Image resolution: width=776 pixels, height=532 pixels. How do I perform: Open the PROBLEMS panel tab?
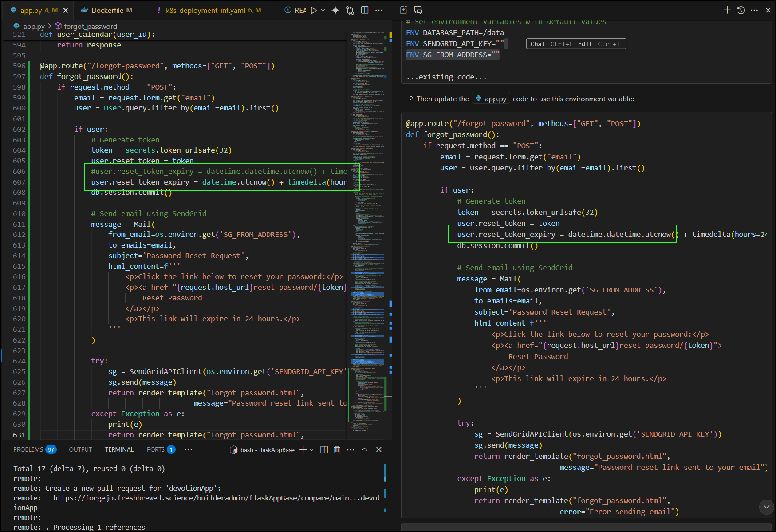tap(35, 449)
